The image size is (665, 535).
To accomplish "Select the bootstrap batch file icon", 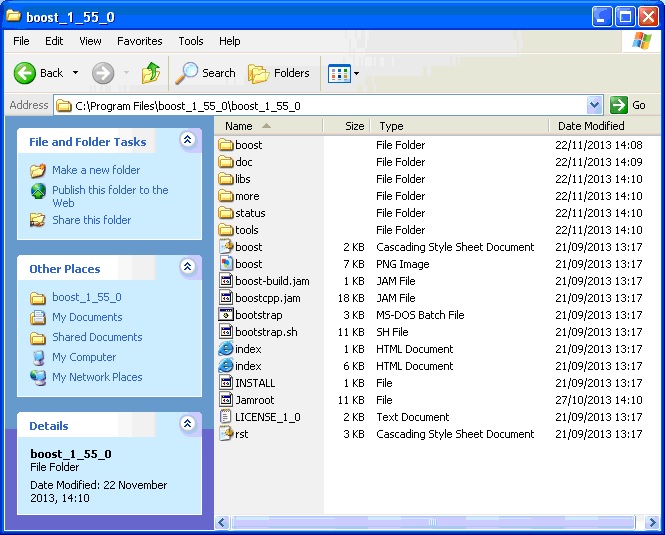I will (226, 314).
